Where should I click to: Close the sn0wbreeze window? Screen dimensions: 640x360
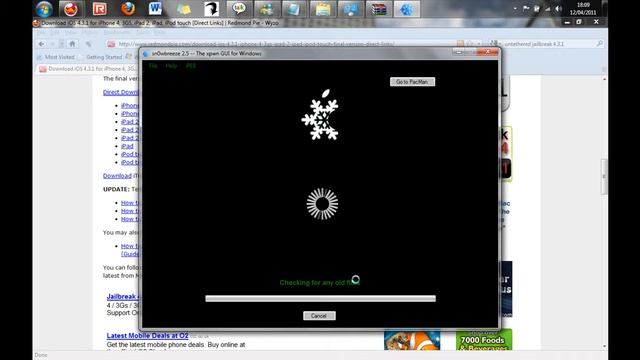[x=488, y=52]
